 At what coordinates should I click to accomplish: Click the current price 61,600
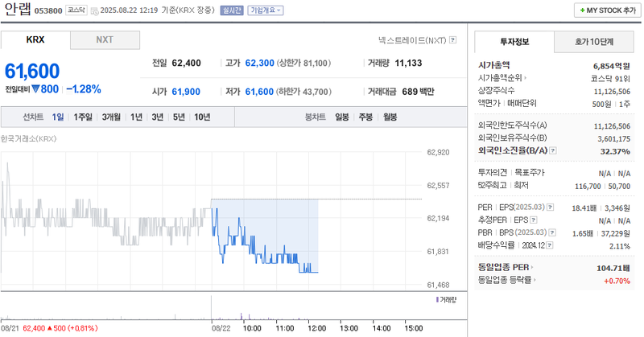pos(32,71)
